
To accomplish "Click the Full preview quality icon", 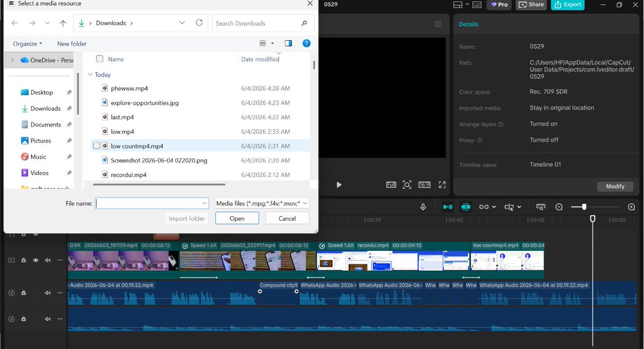I will pos(391,184).
